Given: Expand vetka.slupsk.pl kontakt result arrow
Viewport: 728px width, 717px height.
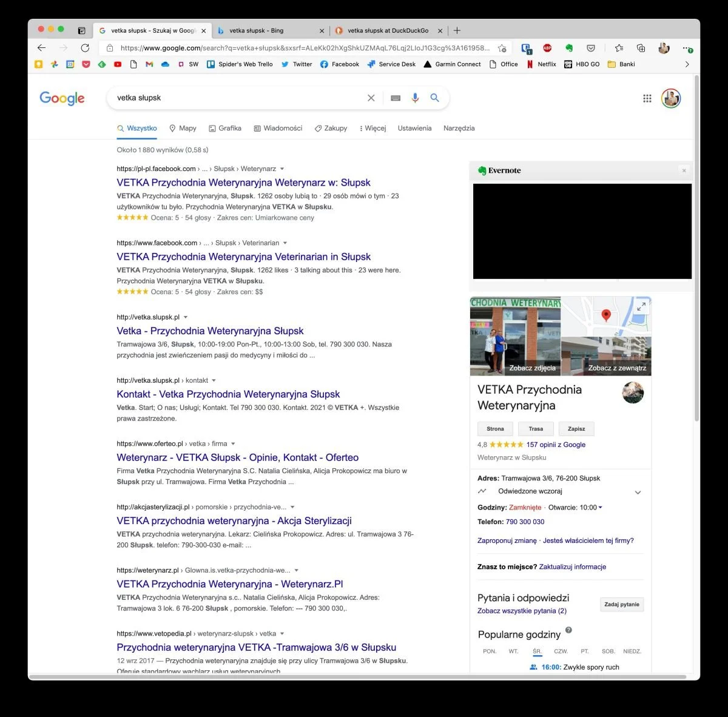Looking at the screenshot, I should click(x=214, y=380).
